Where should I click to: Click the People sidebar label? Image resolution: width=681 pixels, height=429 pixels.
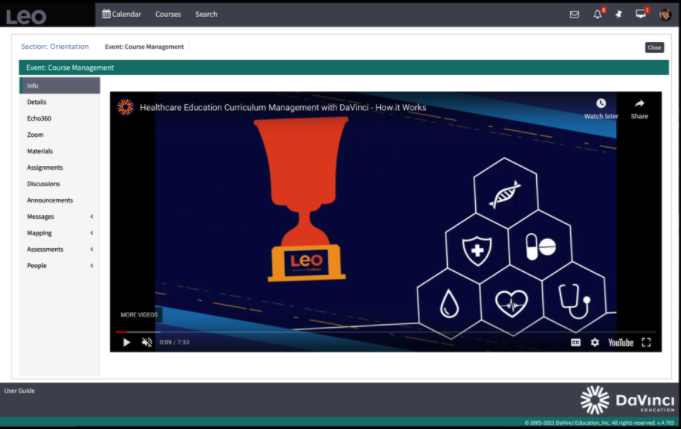point(36,266)
